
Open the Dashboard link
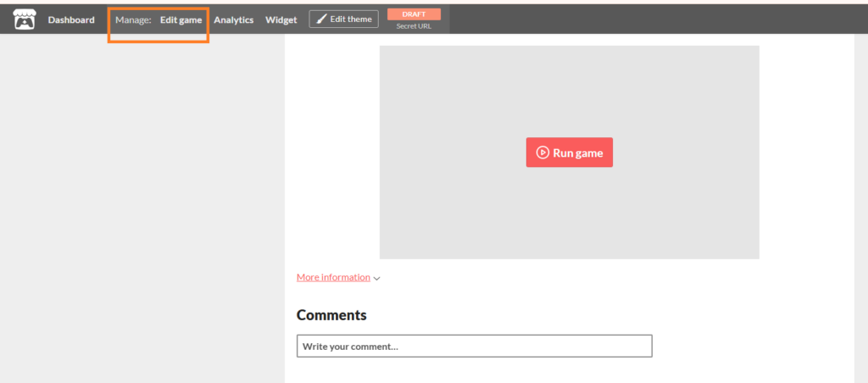[x=71, y=19]
